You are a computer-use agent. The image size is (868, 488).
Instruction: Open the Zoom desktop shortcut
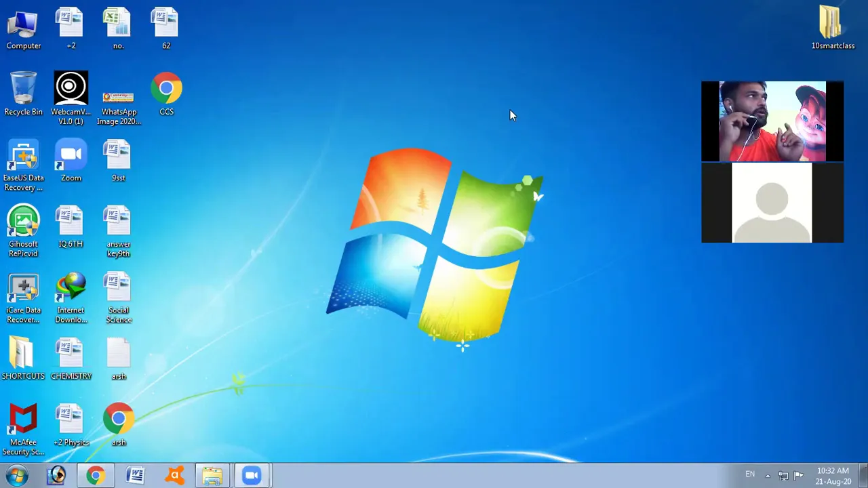click(71, 161)
